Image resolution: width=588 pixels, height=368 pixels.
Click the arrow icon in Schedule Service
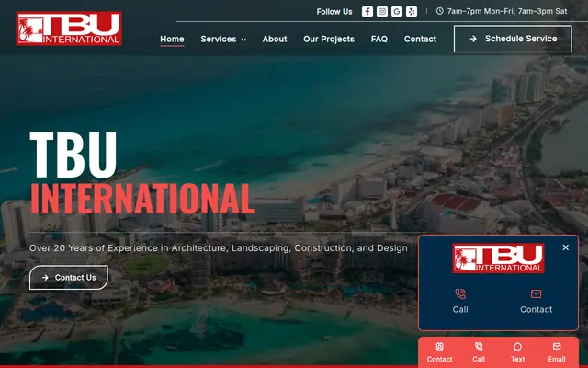[473, 39]
